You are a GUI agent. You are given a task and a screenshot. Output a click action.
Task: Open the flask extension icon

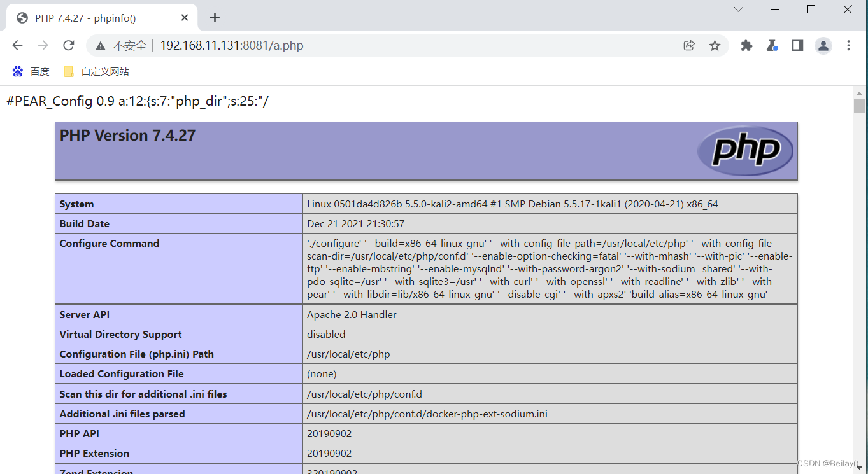click(772, 45)
